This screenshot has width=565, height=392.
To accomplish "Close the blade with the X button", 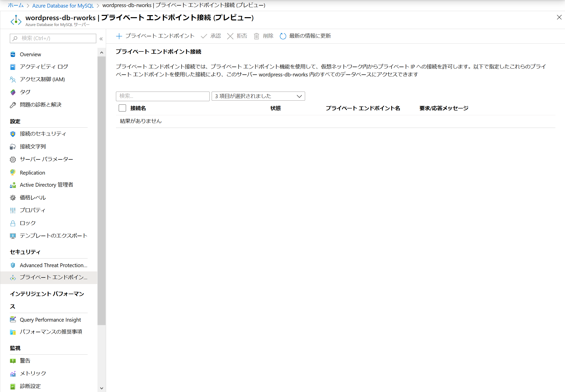I will click(559, 17).
